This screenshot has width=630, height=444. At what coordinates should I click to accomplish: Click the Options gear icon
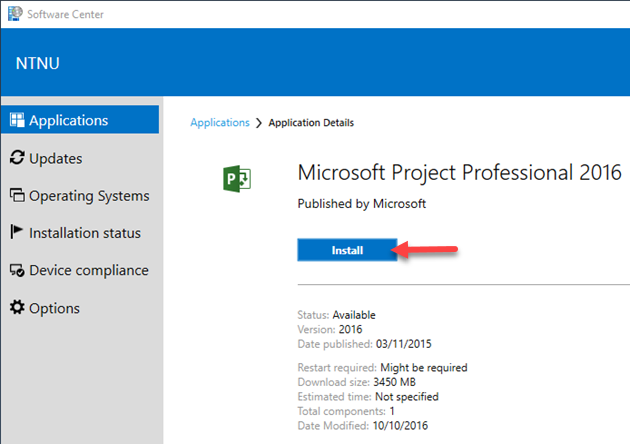tap(17, 307)
